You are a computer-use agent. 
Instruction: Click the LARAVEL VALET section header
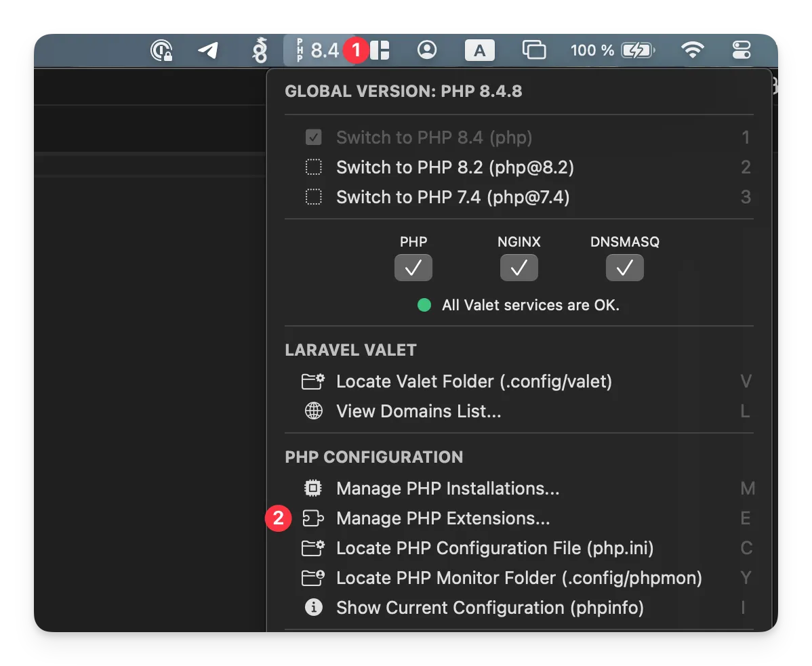(350, 350)
